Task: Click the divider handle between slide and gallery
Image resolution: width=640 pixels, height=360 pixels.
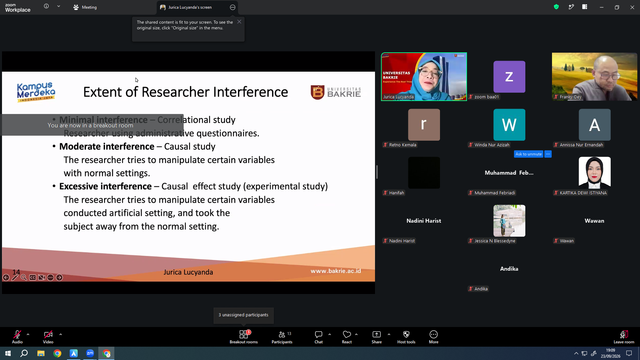Action: (x=377, y=172)
